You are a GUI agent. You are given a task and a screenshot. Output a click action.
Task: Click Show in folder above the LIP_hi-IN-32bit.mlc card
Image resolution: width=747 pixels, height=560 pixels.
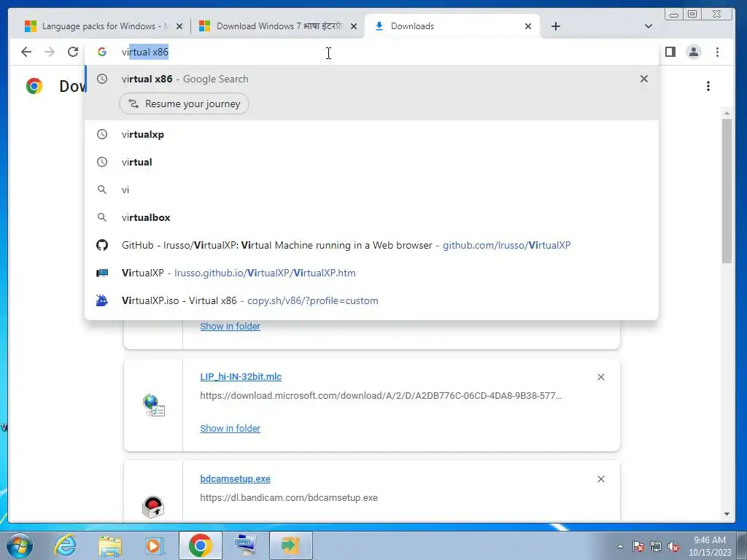[x=230, y=326]
